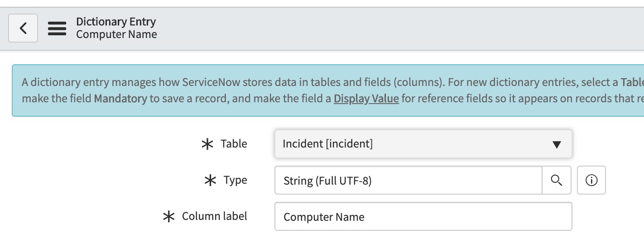Follow the Display Value link in the banner
Viewport: 644px width, 238px height.
click(x=366, y=99)
